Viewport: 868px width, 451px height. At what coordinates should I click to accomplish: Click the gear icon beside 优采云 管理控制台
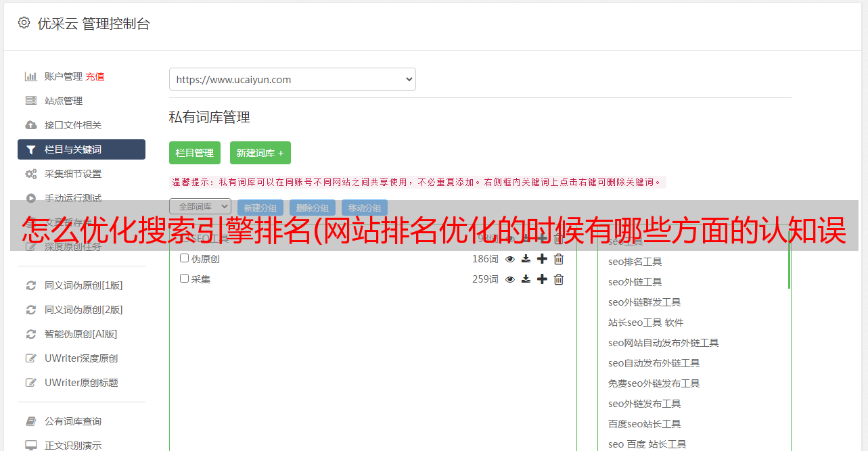(x=24, y=22)
